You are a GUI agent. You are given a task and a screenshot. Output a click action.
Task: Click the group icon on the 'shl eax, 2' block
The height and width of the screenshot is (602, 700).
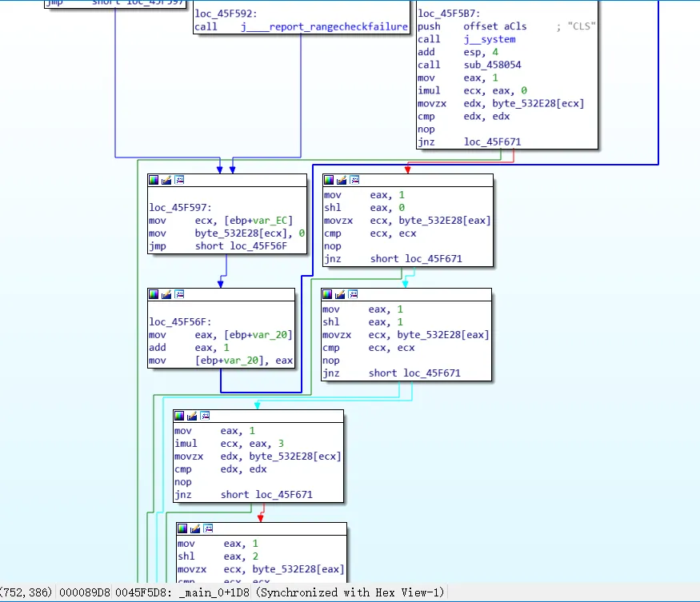(x=208, y=528)
